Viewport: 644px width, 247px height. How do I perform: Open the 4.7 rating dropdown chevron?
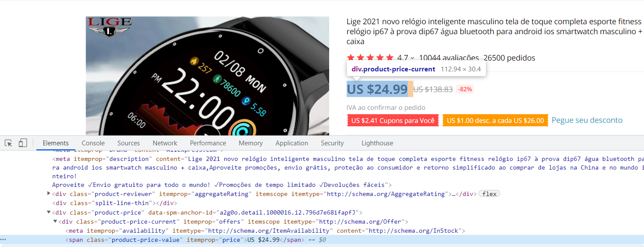[412, 58]
